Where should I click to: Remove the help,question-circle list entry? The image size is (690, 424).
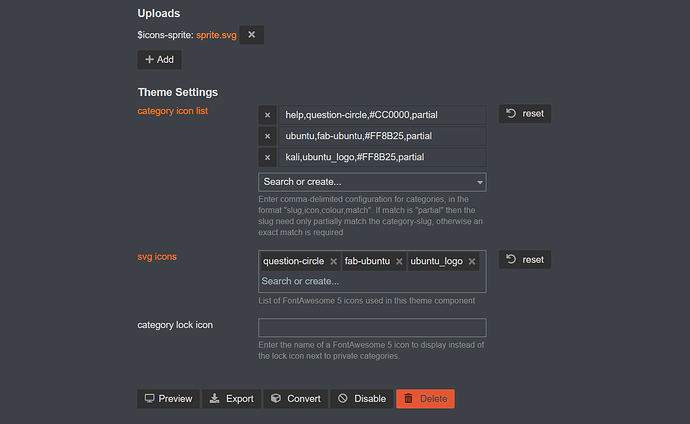pos(267,115)
